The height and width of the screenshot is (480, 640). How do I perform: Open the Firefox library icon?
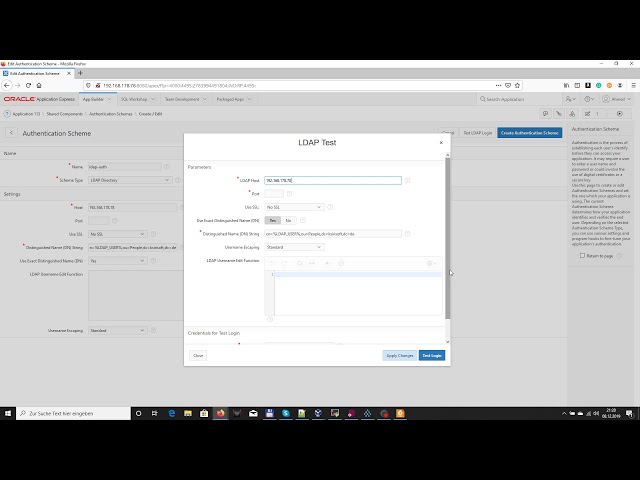pyautogui.click(x=567, y=85)
